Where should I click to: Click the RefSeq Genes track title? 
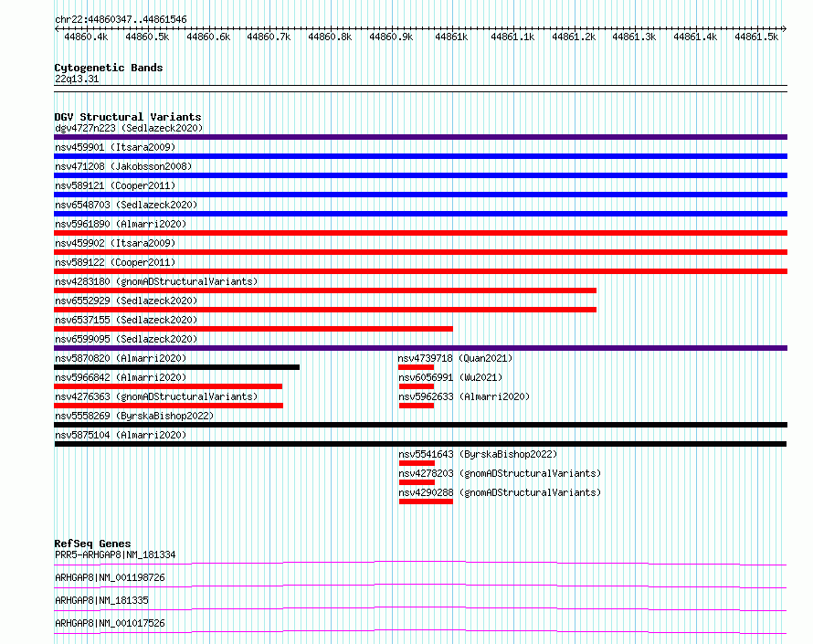[92, 544]
